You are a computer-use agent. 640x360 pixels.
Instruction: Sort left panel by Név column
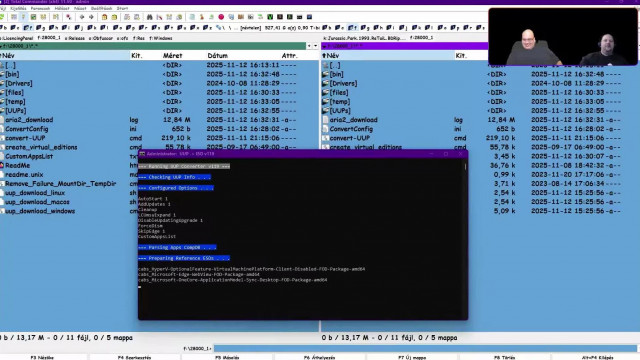point(65,55)
